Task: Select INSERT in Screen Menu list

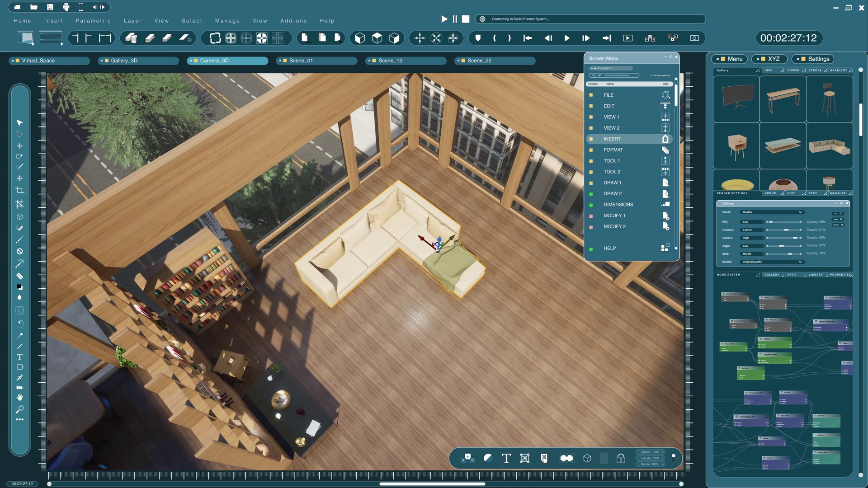Action: [612, 139]
